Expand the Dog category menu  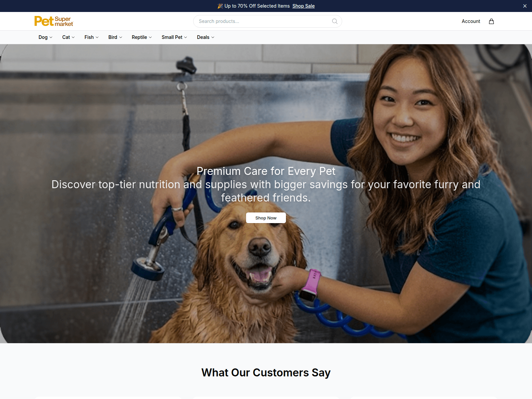click(46, 37)
